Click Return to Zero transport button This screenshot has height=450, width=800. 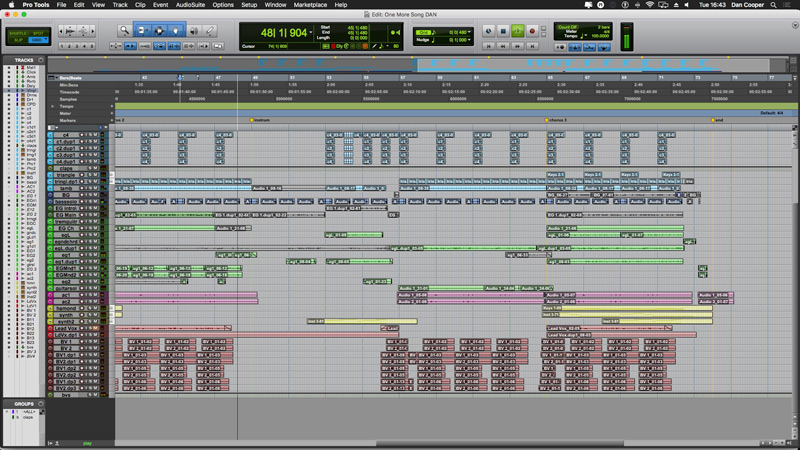[488, 46]
